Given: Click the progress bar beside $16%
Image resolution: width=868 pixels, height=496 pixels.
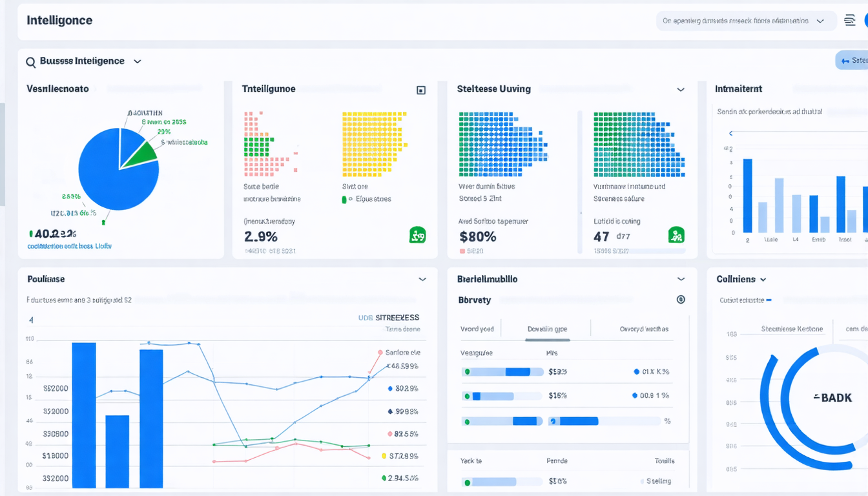Looking at the screenshot, I should click(502, 396).
